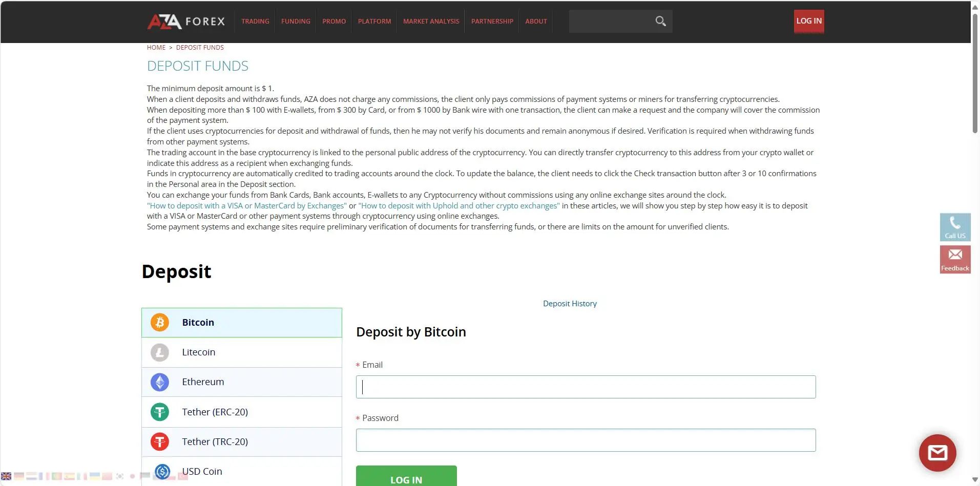Switch language with the Chinese flag
Viewport: 980px width, 486px height.
click(x=107, y=476)
